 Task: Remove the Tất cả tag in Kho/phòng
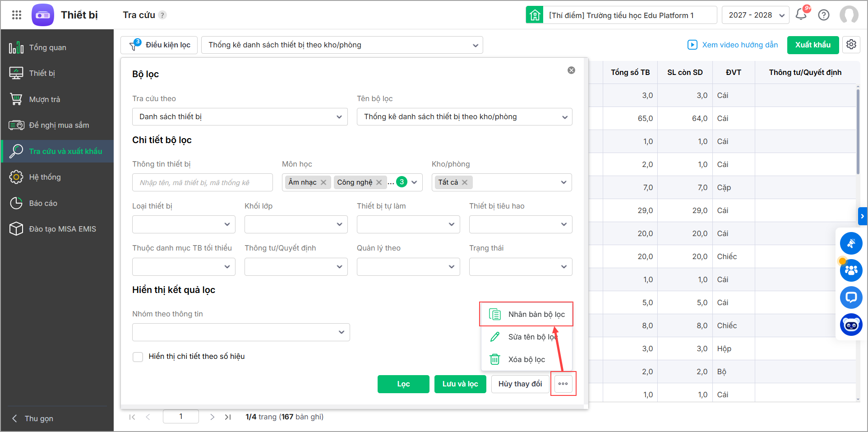click(x=465, y=182)
